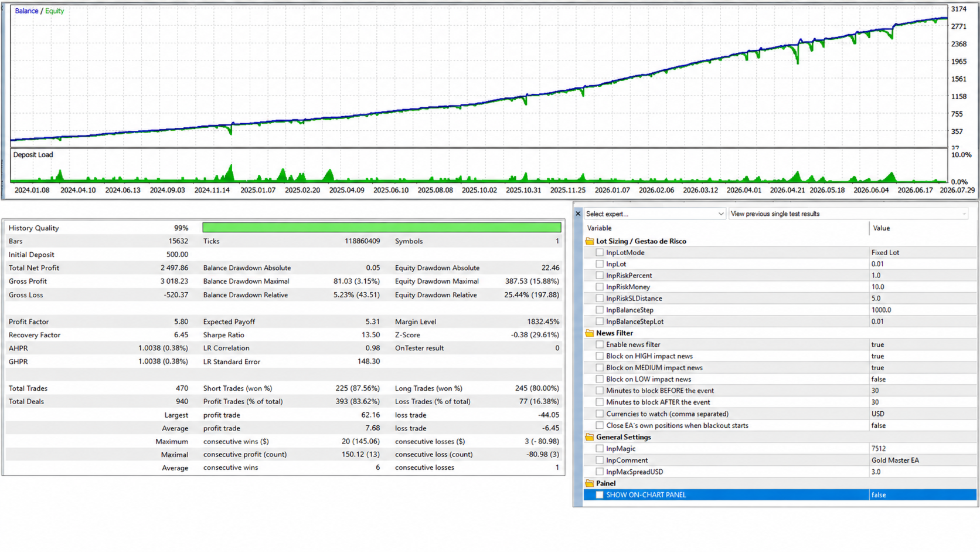Screen dimensions: 980x552
Task: Close the inputs panel with the X icon
Action: tap(578, 214)
